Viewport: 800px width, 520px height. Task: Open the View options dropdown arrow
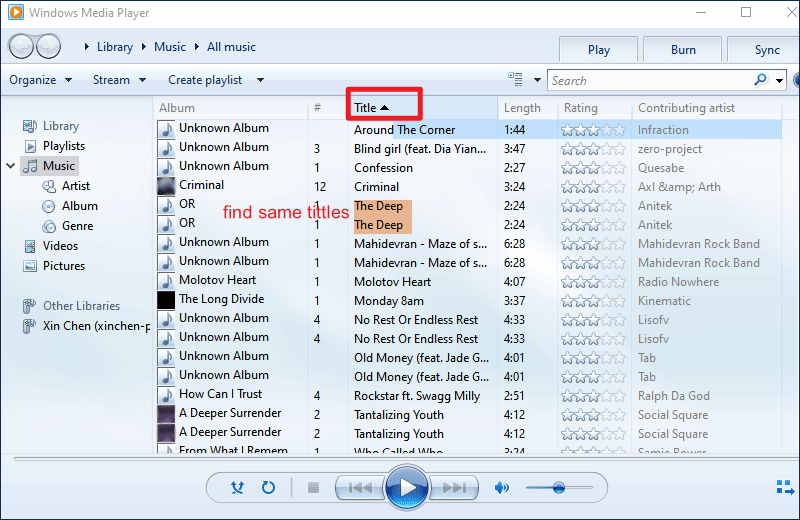[537, 80]
